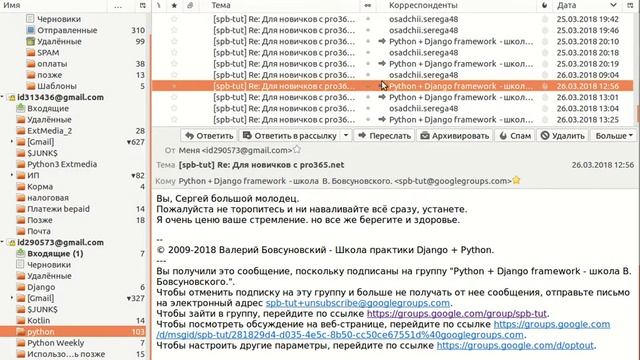The height and width of the screenshot is (360, 640).
Task: Toggle read status of 25.03.2018 20:10 message
Action: pyautogui.click(x=368, y=41)
